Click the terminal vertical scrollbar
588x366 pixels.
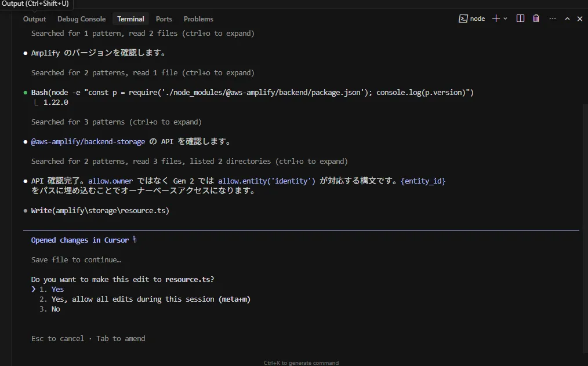click(585, 174)
